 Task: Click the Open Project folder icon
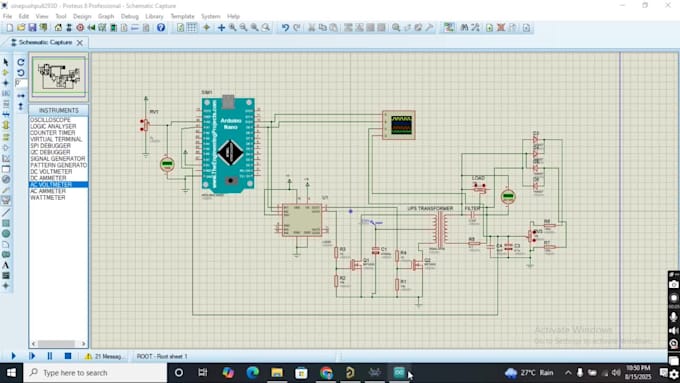21,28
